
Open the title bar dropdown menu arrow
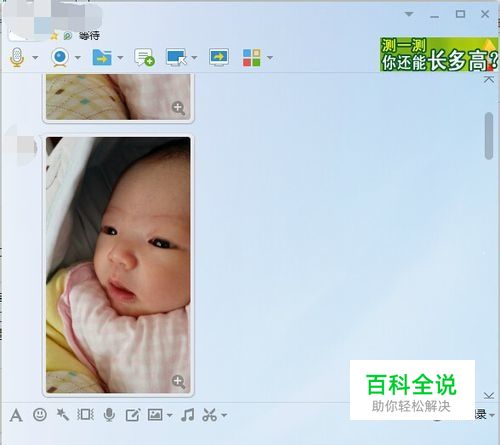(x=409, y=14)
